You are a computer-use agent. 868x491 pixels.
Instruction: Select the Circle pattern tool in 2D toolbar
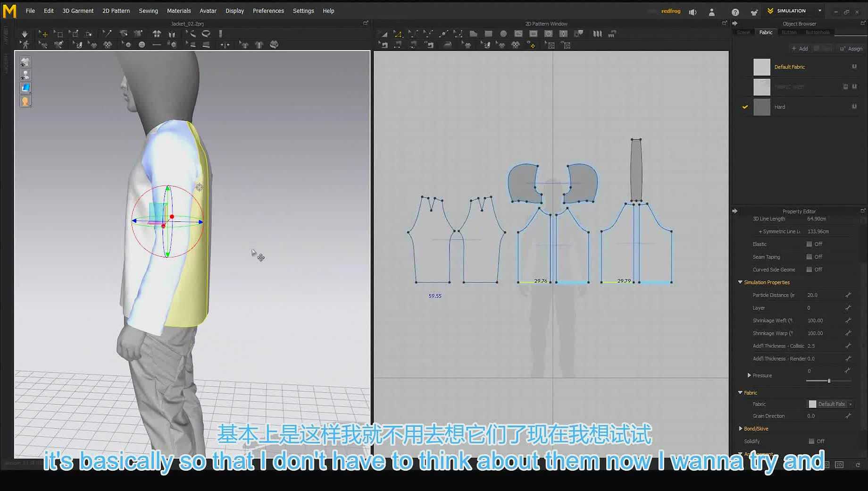point(503,34)
